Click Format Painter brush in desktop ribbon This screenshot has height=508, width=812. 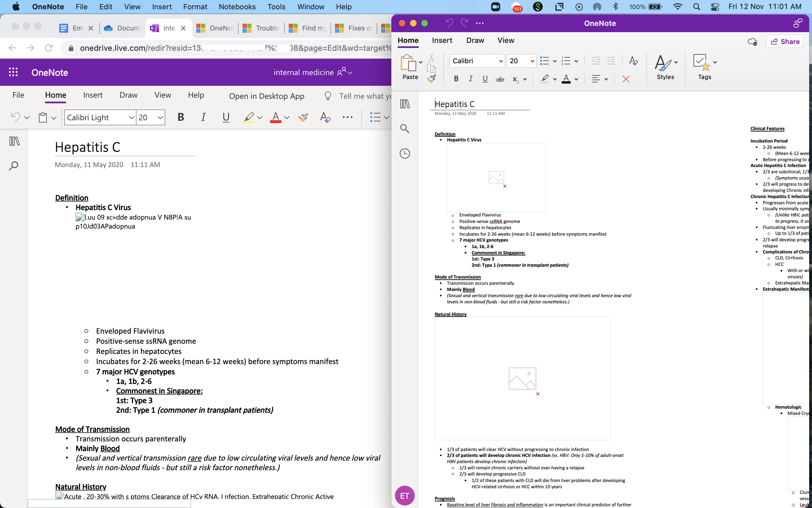point(431,79)
